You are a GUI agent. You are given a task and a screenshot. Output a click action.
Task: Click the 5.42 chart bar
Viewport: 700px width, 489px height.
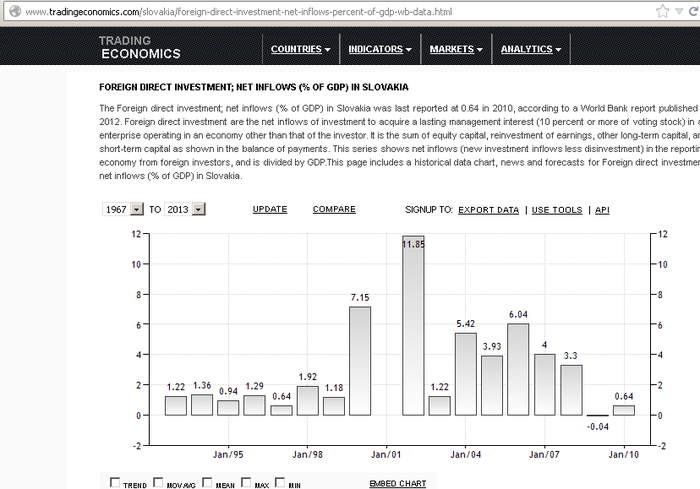[x=466, y=374]
